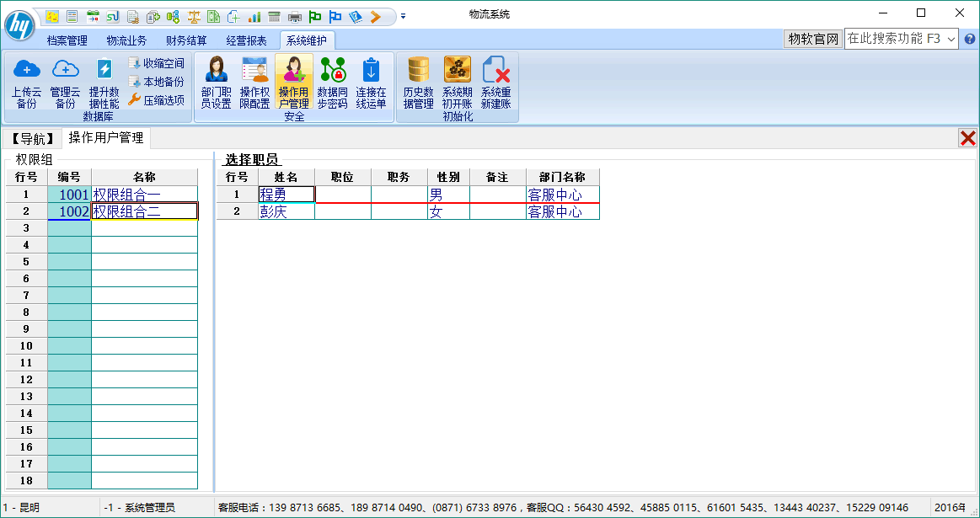Expand quick access toolbar customize arrow
The width and height of the screenshot is (980, 518).
point(403,16)
